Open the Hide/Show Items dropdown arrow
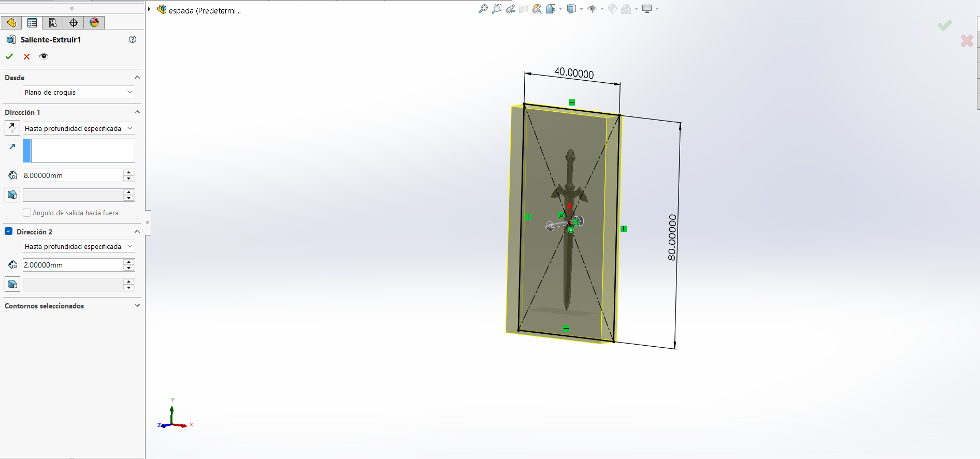980x459 pixels. pos(602,9)
